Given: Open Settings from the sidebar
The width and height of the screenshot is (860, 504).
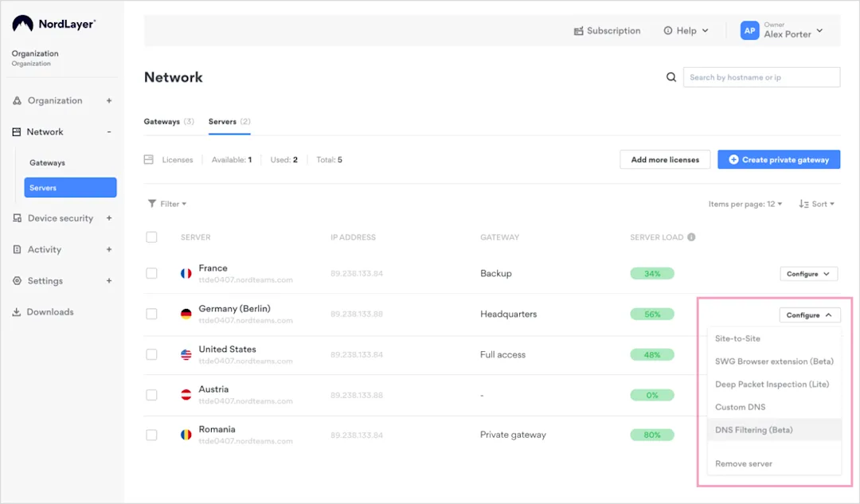Looking at the screenshot, I should 18,280.
